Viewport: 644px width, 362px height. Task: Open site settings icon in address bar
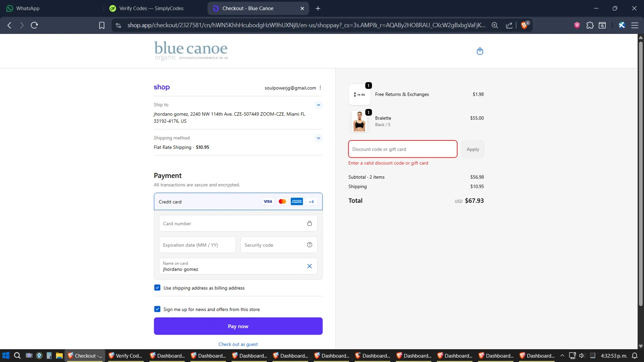click(x=118, y=25)
